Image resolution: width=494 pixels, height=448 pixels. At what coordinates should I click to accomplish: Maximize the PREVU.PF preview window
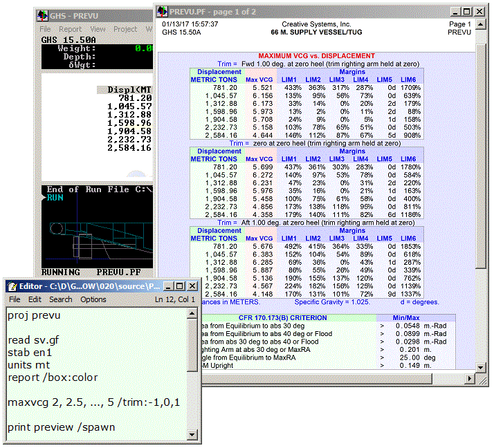466,12
